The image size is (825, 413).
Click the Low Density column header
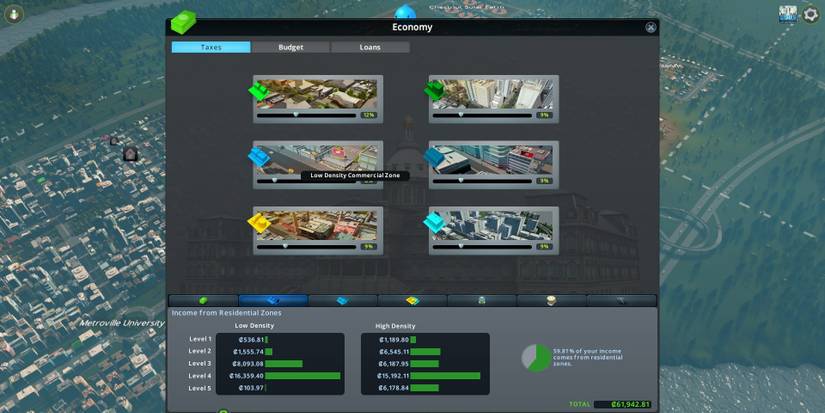pos(254,326)
